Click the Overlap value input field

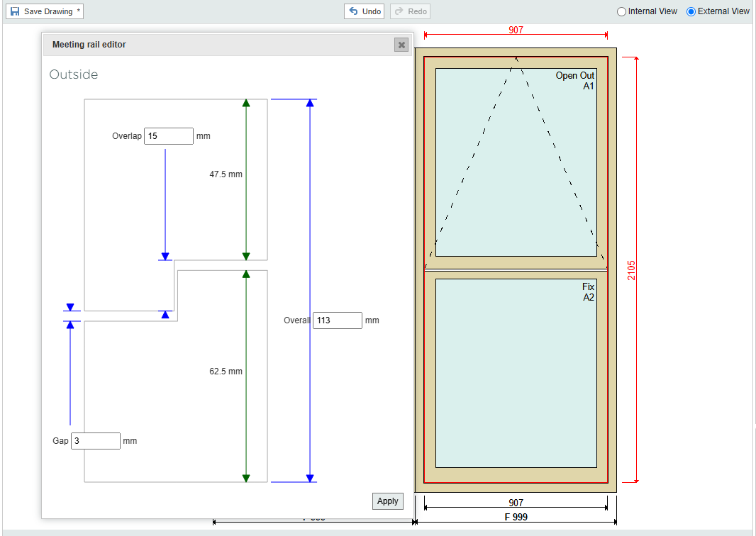pyautogui.click(x=169, y=136)
